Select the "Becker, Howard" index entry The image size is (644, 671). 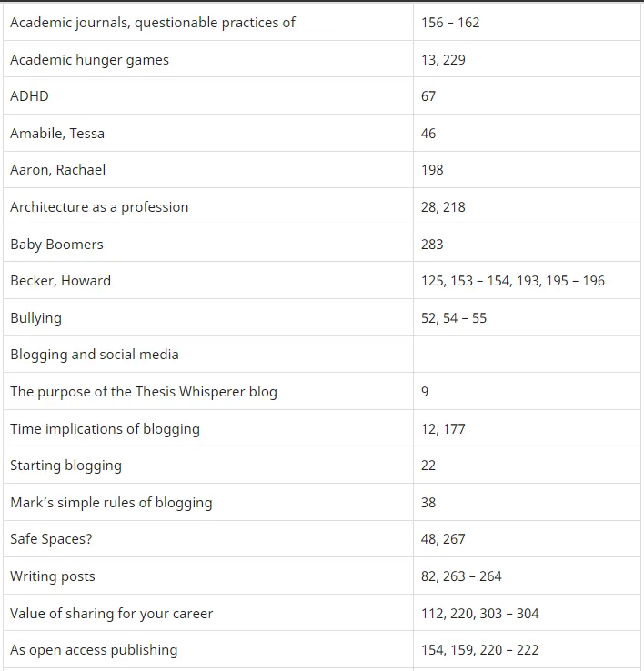pos(60,281)
